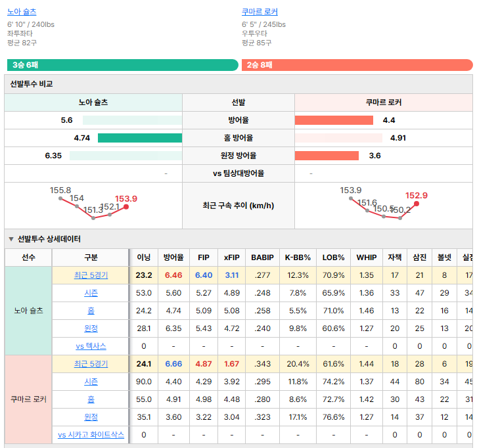Click the 155.8 point on the velocity chart

coord(60,198)
